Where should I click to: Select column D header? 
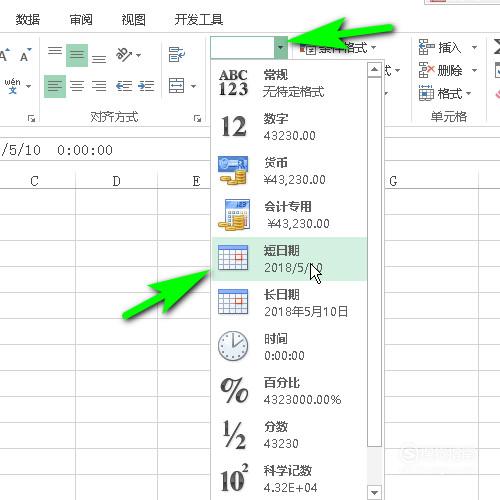pos(116,181)
